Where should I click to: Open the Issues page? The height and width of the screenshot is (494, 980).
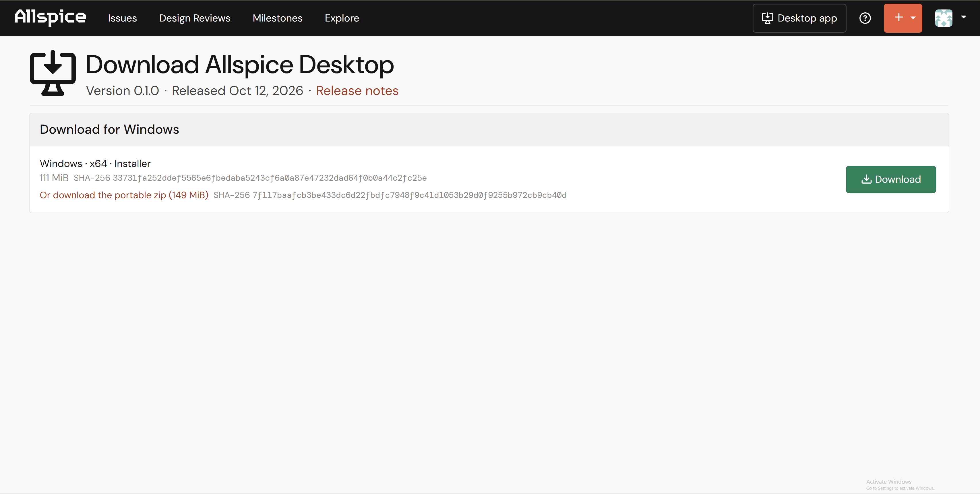(122, 18)
